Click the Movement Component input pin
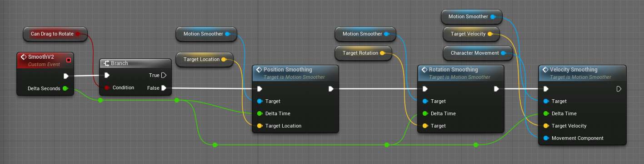Image resolution: width=644 pixels, height=164 pixels. [x=546, y=138]
